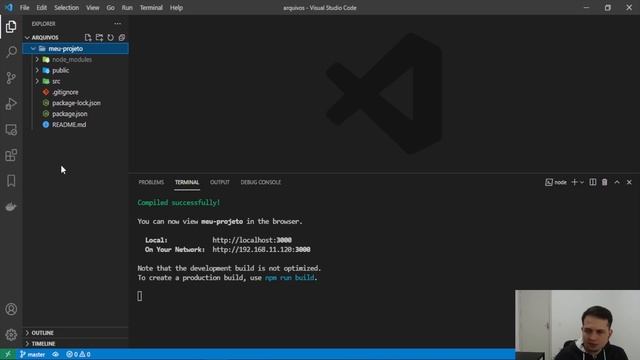Switch to the Output tab
Viewport: 640px width, 360px height.
[x=220, y=182]
